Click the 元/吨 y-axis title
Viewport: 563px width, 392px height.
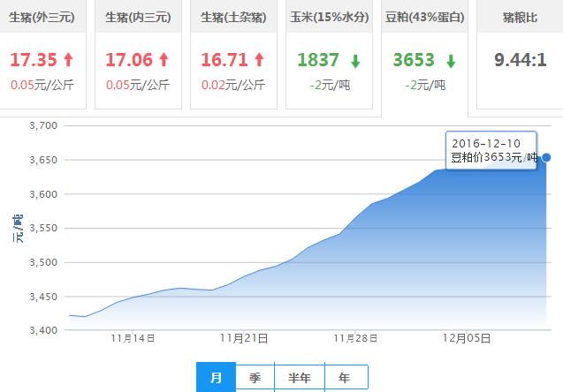18,229
